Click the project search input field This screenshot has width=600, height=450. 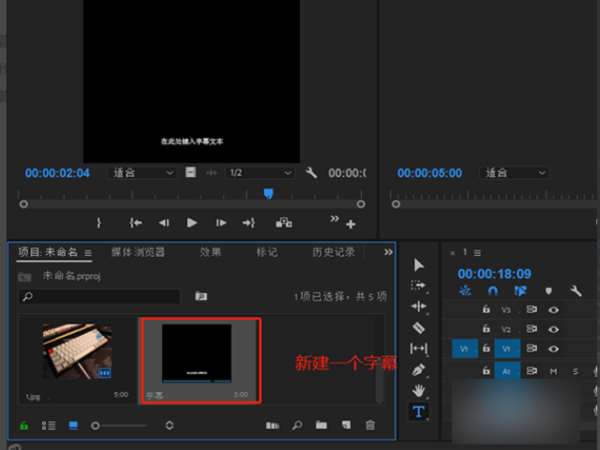99,297
